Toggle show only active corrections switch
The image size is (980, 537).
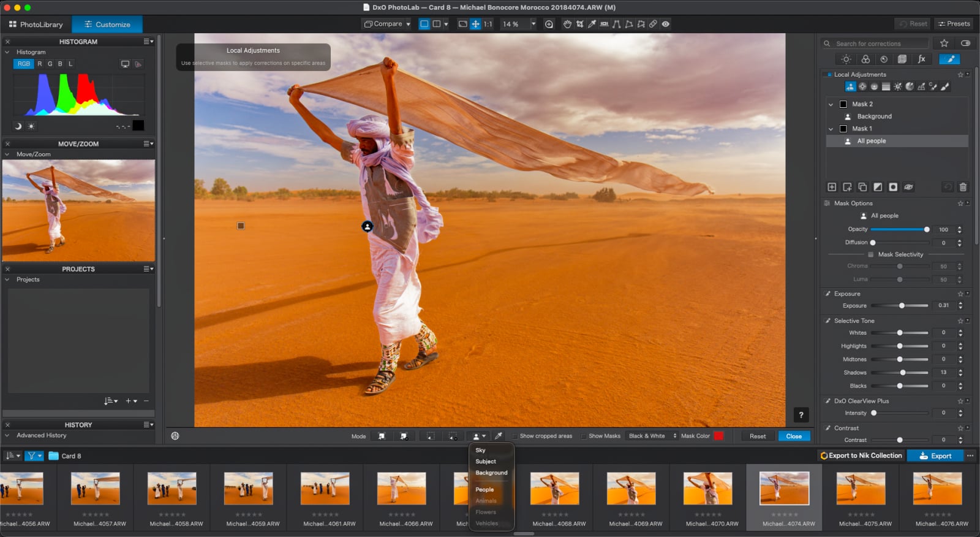(965, 44)
